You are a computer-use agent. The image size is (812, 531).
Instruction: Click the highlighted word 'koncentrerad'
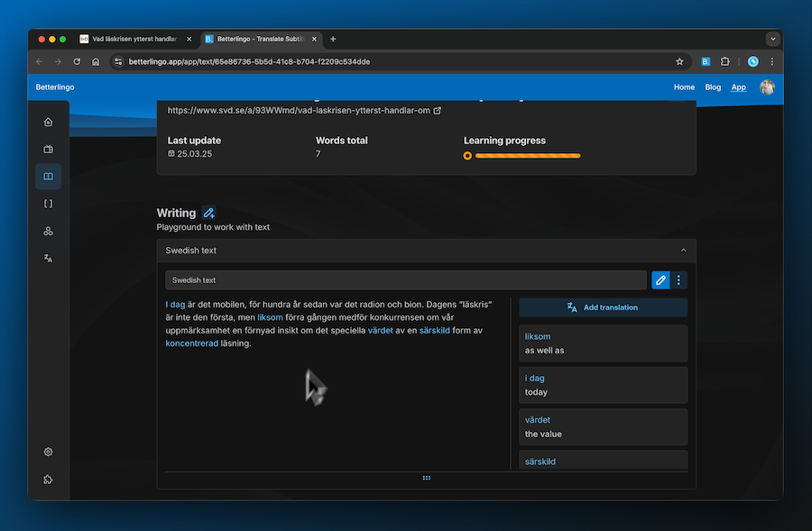coord(192,343)
